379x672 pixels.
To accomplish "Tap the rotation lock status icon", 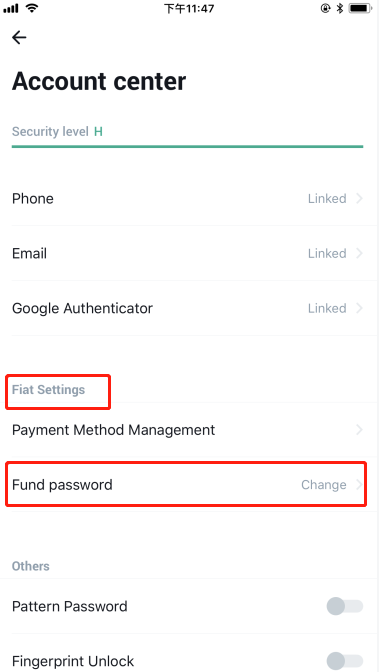I will 325,8.
